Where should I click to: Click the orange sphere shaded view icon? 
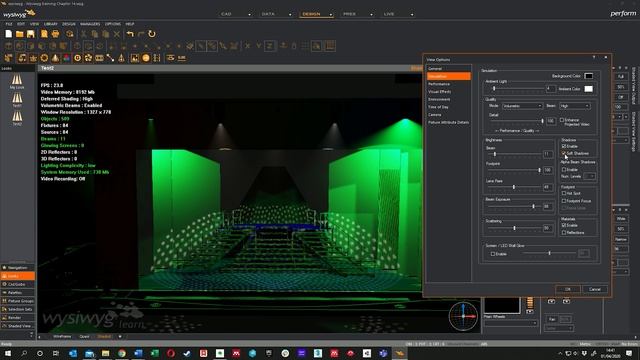click(146, 58)
